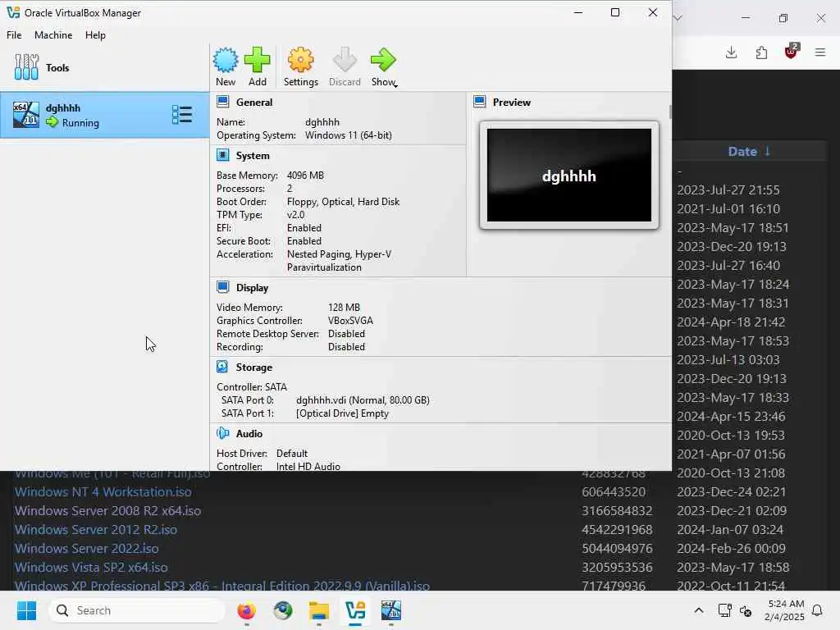This screenshot has height=630, width=840.
Task: Open the notifications bell icon
Action: point(817,610)
